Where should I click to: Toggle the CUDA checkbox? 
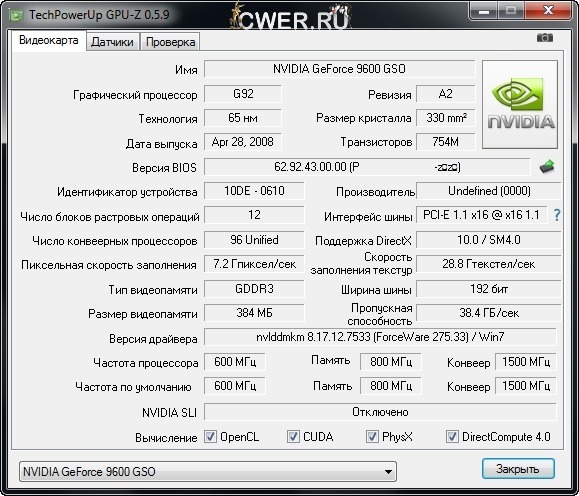[x=293, y=437]
